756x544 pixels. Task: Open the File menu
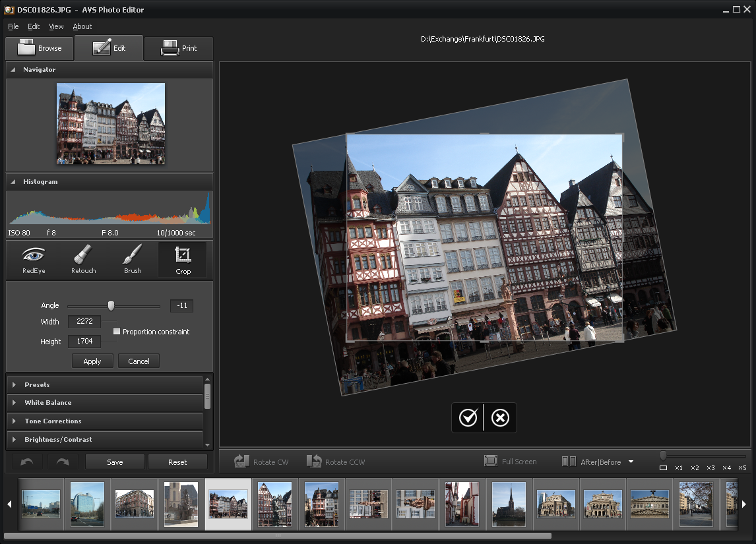coord(13,26)
